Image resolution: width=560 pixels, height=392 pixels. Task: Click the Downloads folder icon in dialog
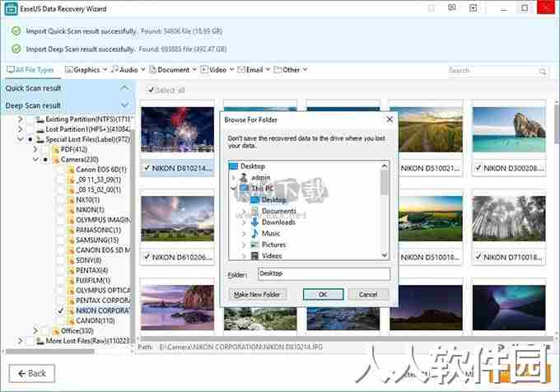(254, 222)
